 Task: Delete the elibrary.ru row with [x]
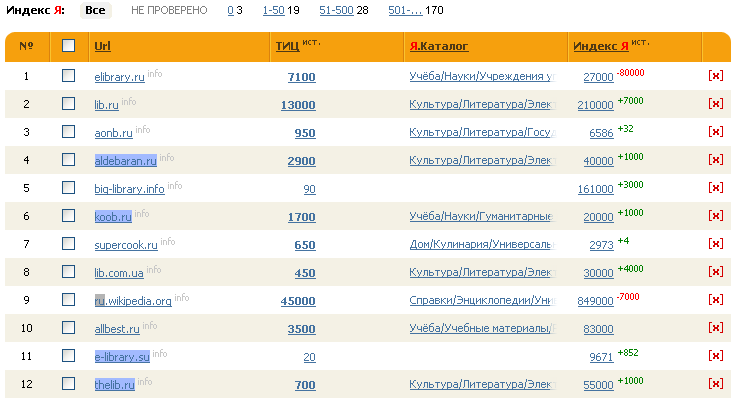tap(715, 76)
